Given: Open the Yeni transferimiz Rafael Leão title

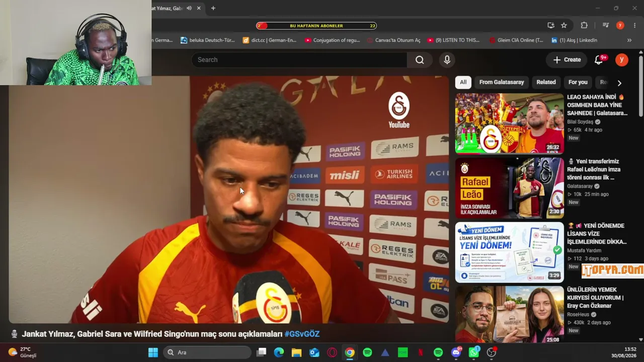Looking at the screenshot, I should [594, 169].
